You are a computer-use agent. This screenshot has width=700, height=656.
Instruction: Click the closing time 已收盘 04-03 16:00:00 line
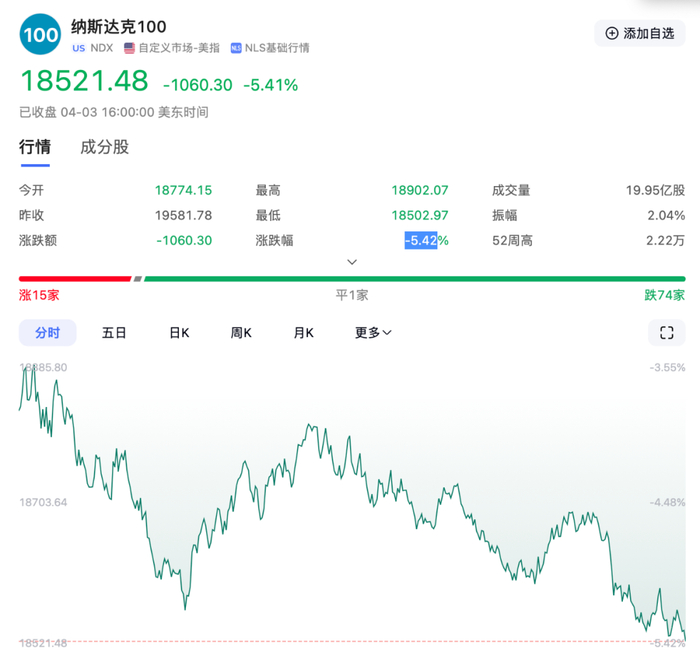[x=114, y=112]
